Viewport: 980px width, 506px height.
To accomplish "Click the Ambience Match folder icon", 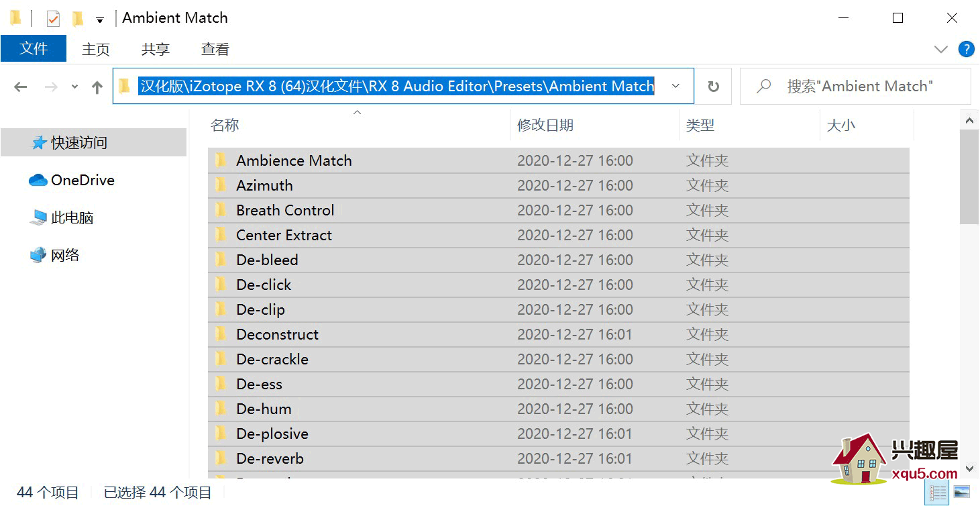I will (x=221, y=160).
